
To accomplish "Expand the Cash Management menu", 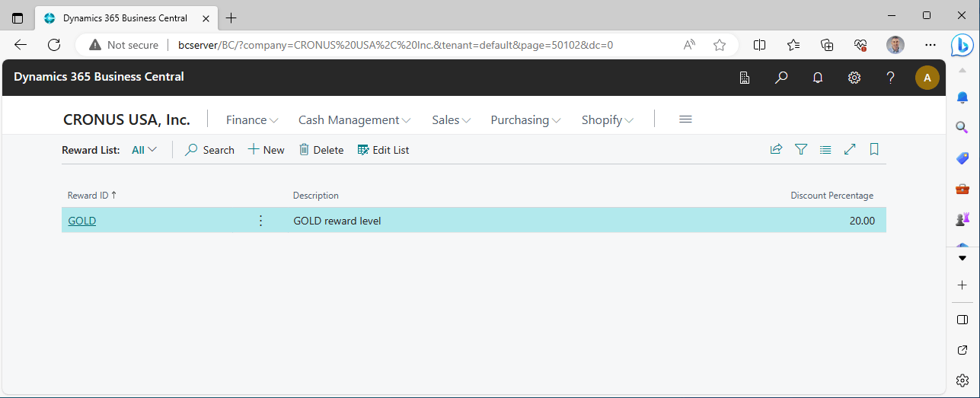I will coord(354,120).
